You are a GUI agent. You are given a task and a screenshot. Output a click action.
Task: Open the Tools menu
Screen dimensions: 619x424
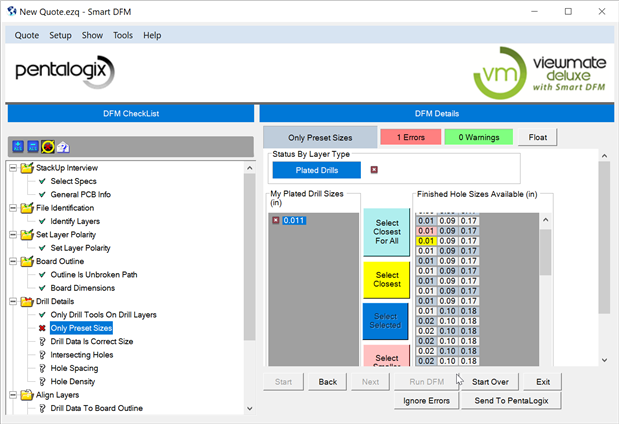[x=123, y=35]
